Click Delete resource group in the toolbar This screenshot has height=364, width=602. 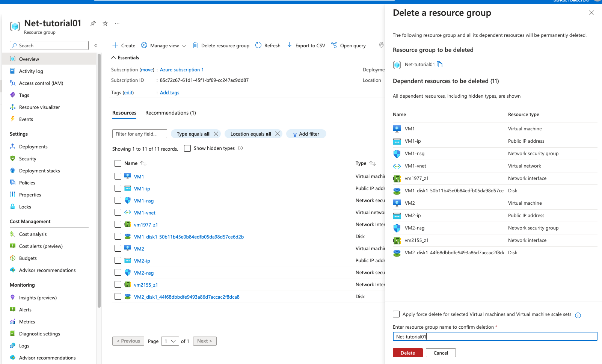point(221,45)
